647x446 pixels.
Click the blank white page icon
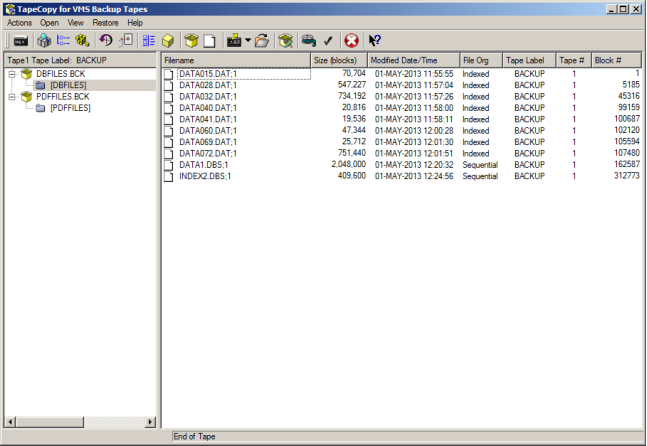(x=210, y=41)
